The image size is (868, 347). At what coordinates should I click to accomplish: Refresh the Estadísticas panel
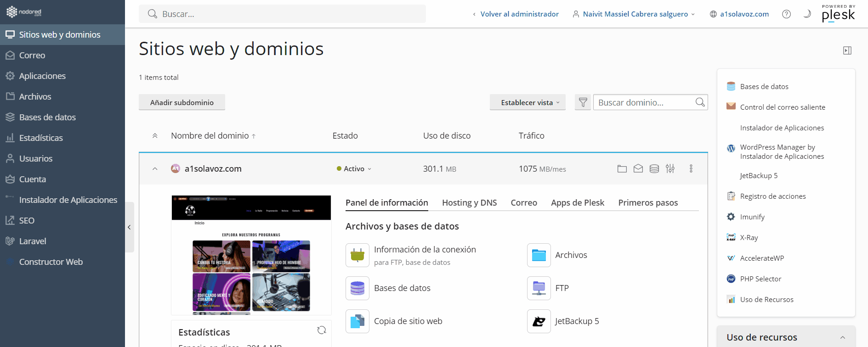[x=322, y=330]
